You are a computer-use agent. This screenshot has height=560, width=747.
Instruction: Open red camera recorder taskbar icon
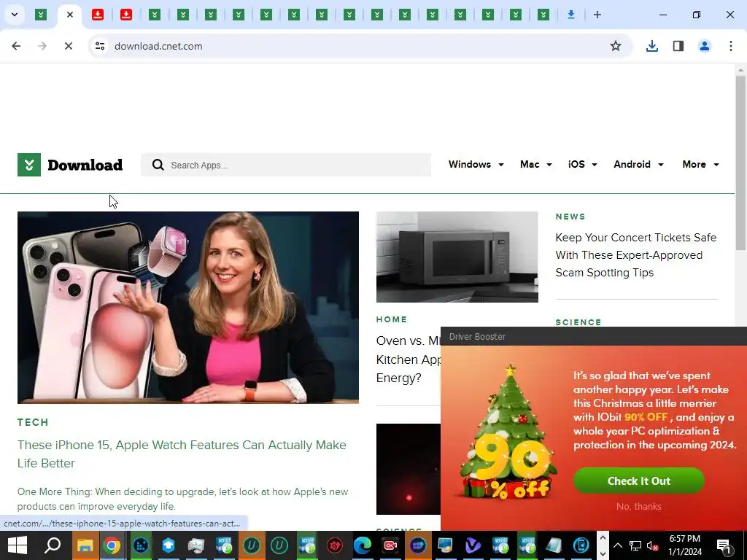pyautogui.click(x=390, y=545)
